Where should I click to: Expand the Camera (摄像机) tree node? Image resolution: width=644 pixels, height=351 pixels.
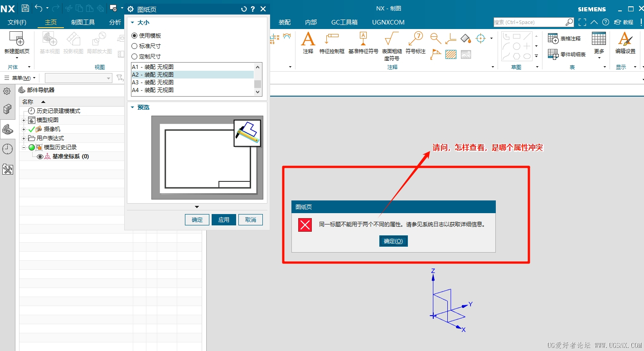click(x=24, y=129)
